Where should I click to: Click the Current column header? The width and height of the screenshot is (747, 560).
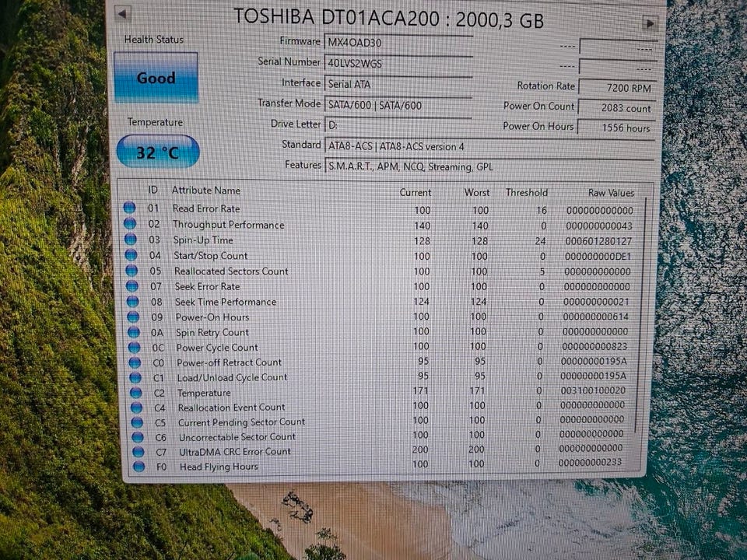[x=415, y=192]
